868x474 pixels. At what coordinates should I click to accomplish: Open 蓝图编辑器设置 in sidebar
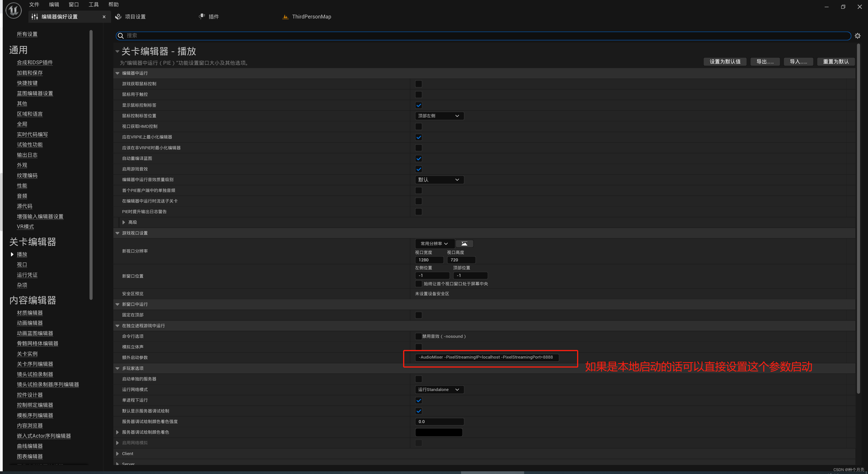[35, 93]
